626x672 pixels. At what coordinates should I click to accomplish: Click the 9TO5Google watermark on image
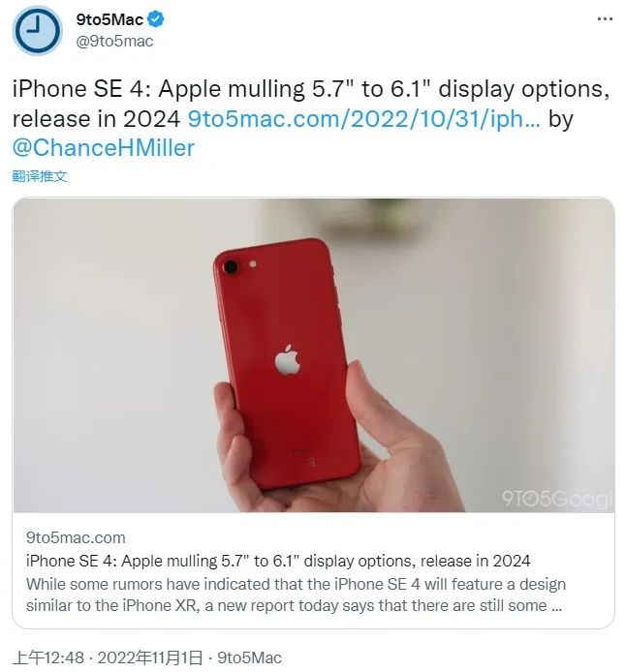click(557, 499)
